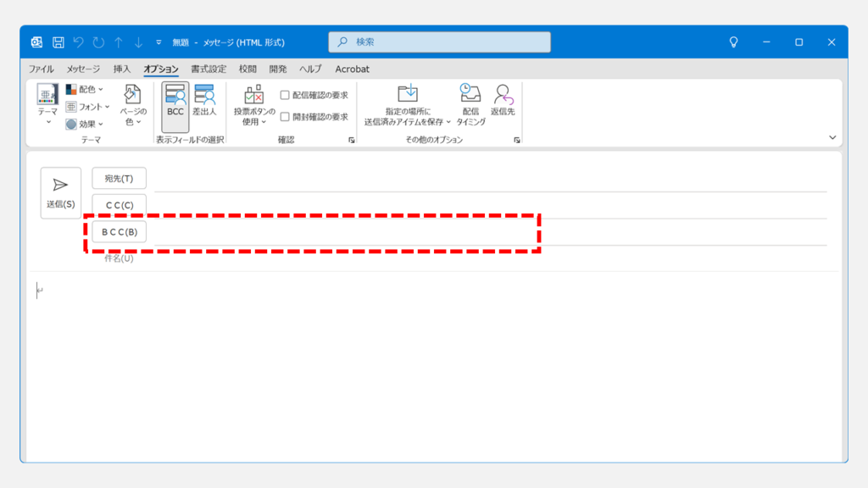The width and height of the screenshot is (868, 488).
Task: Click the search box in title bar
Action: pos(440,42)
